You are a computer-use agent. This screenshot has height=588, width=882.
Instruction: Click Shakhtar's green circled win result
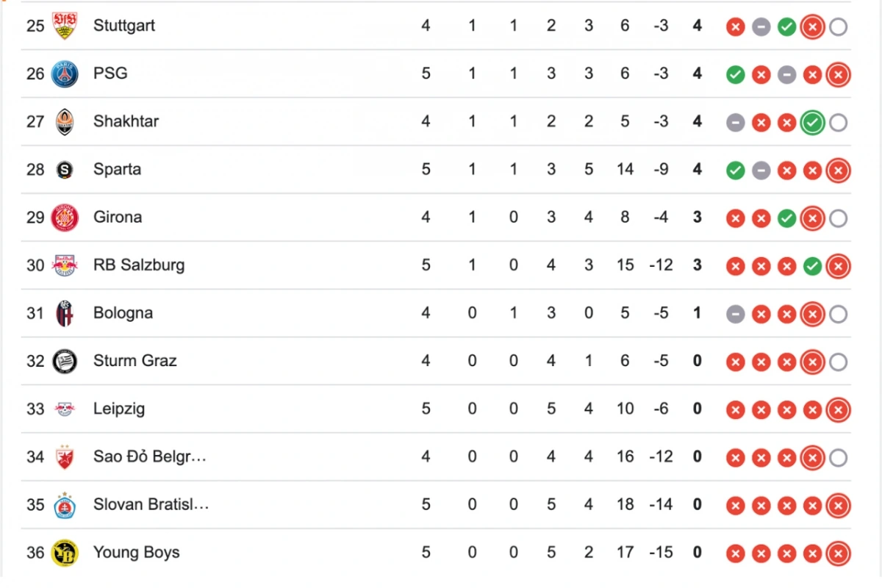point(812,123)
